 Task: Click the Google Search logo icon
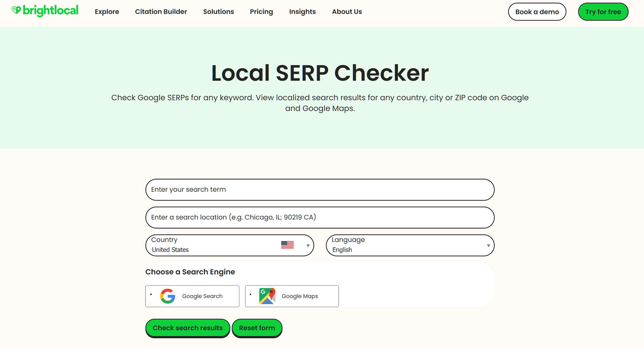[x=167, y=296]
